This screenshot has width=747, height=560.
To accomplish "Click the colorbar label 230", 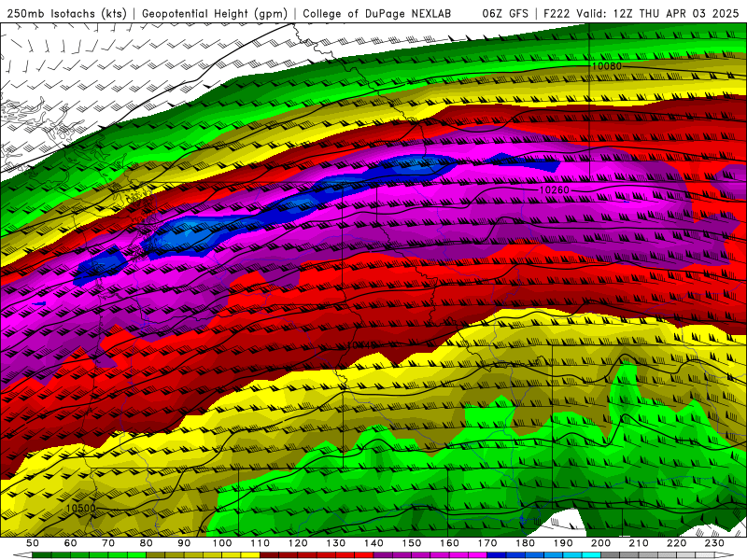I will point(714,543).
